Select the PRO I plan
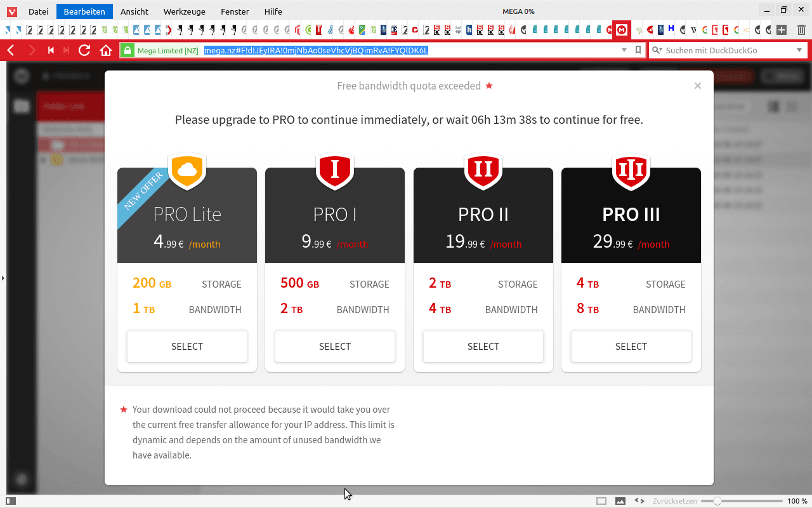The width and height of the screenshot is (812, 508). [x=335, y=347]
